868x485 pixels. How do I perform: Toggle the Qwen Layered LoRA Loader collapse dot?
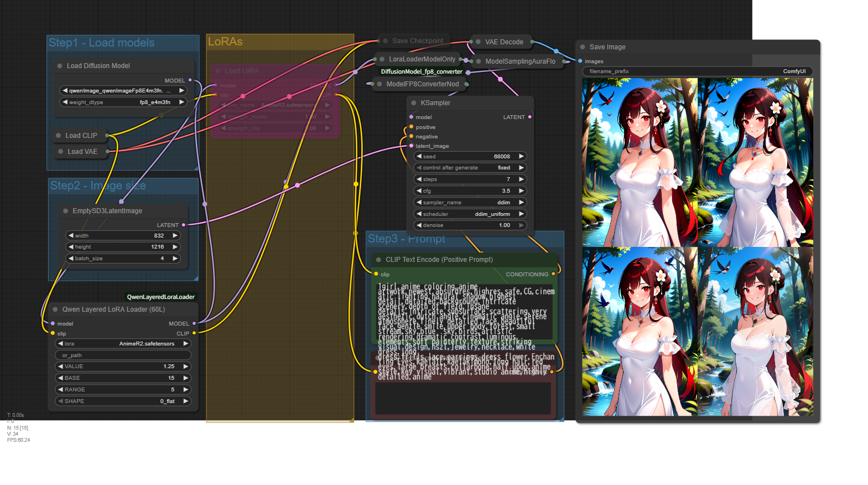tap(55, 309)
